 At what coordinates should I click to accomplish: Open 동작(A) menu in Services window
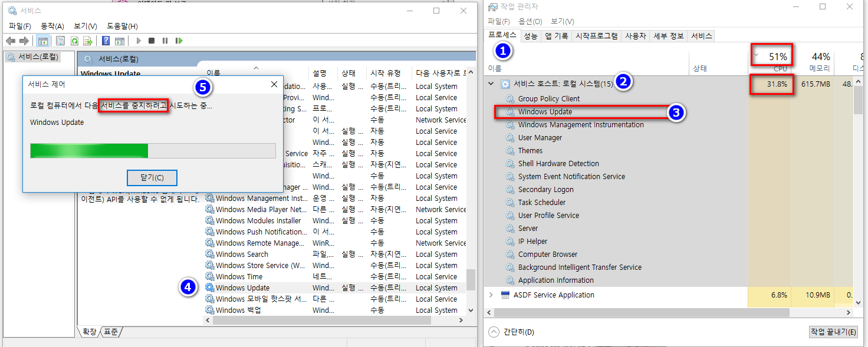pyautogui.click(x=52, y=27)
